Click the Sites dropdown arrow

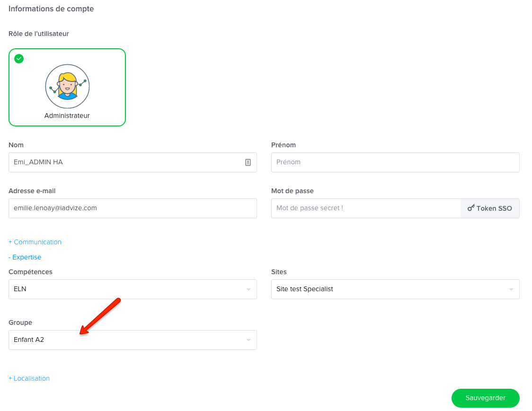511,289
